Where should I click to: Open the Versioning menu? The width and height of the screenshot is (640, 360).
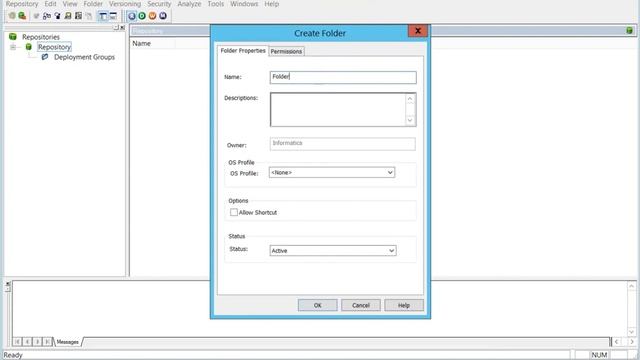click(125, 4)
